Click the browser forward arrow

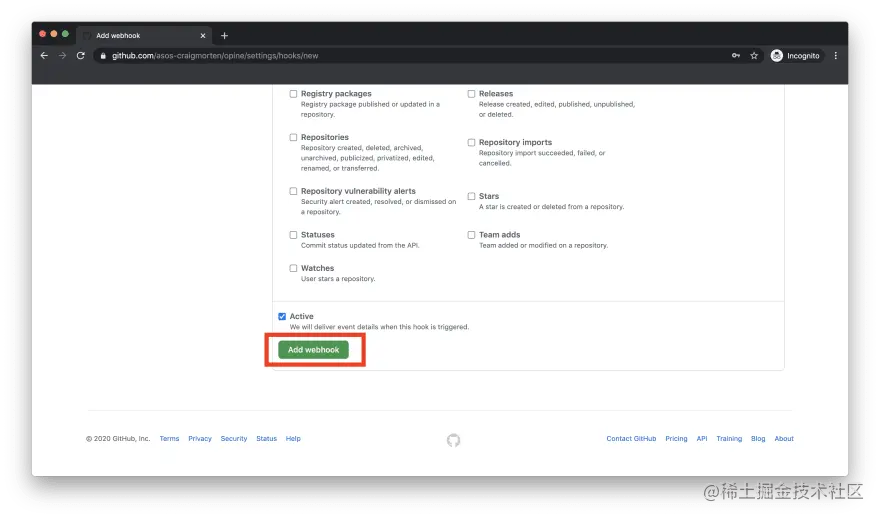pos(62,56)
